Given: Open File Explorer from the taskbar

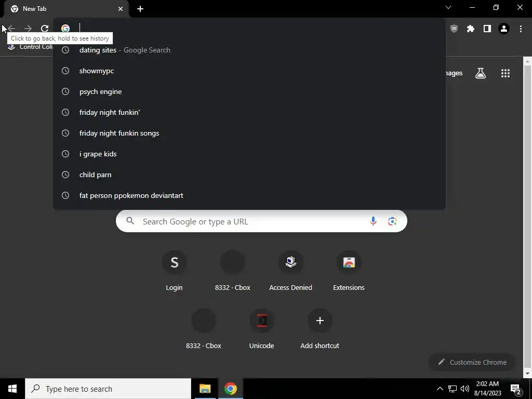Looking at the screenshot, I should [205, 389].
